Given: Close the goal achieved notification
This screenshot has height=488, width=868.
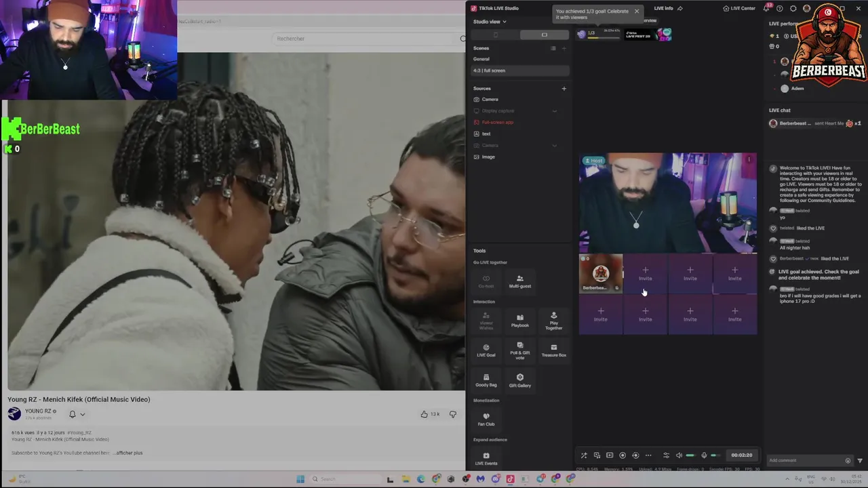Looking at the screenshot, I should (636, 12).
